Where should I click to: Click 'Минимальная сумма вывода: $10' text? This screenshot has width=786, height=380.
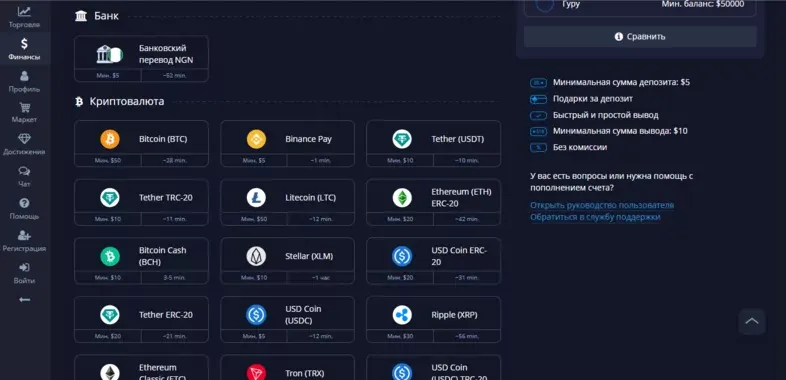[620, 131]
